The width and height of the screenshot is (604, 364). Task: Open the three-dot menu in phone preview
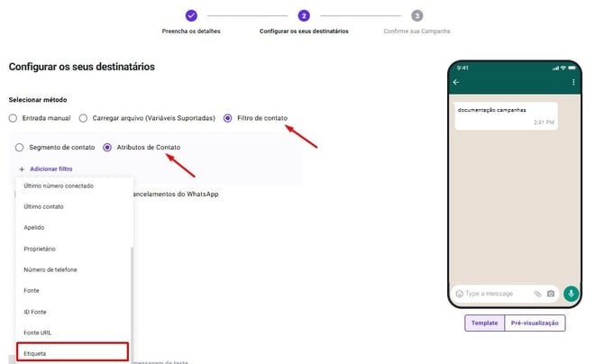coord(573,82)
